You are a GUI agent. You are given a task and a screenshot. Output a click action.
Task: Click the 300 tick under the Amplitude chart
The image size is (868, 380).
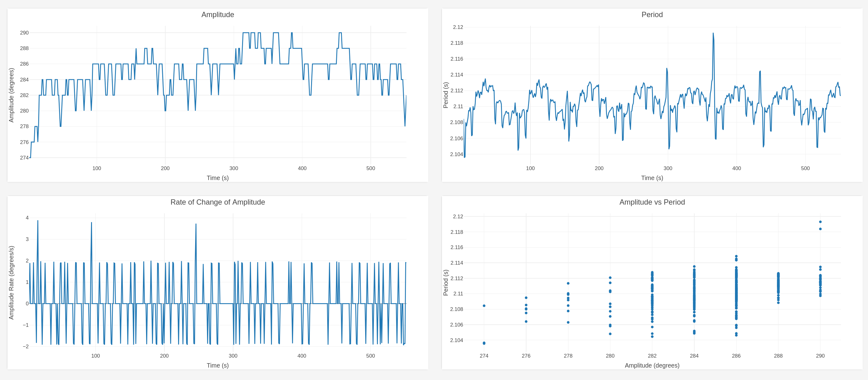[x=233, y=168]
